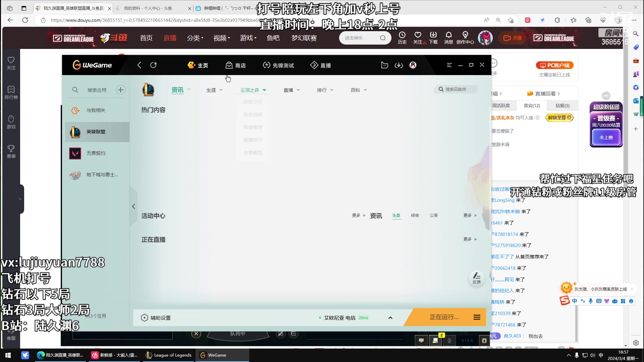Switch news to 头条 tab
Screen dimensions: 644x362
[x=396, y=215]
